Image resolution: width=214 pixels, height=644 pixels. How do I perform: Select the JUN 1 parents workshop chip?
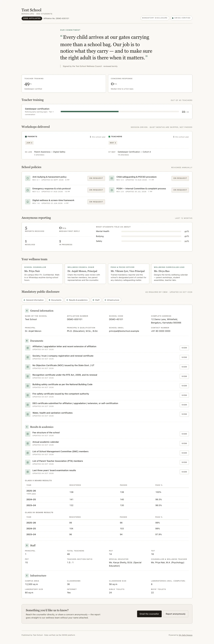tap(29, 143)
